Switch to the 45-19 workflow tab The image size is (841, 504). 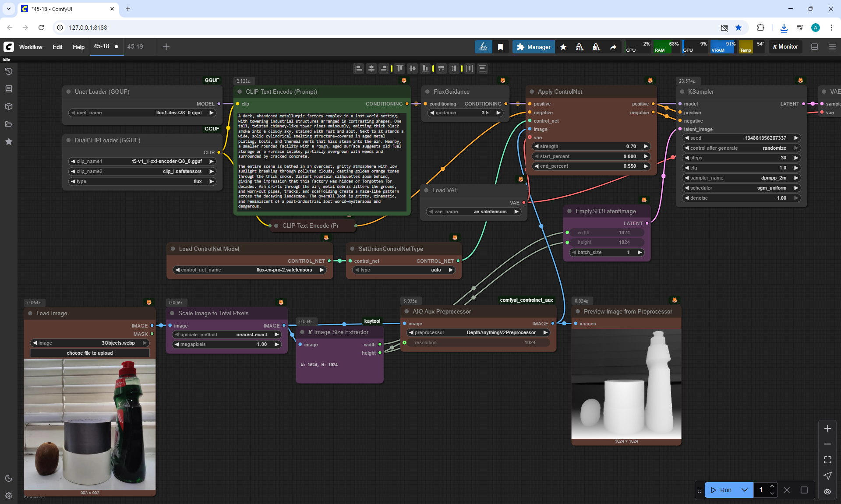tap(135, 46)
